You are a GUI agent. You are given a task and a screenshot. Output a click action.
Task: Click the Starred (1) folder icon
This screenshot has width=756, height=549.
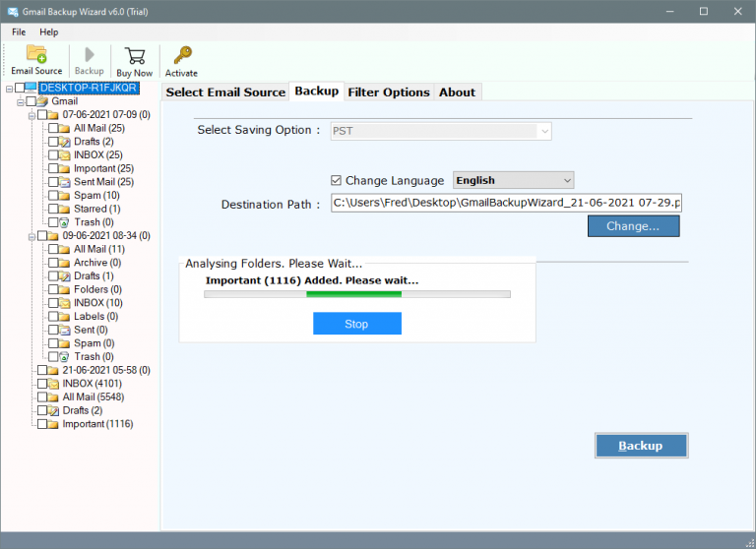click(65, 209)
